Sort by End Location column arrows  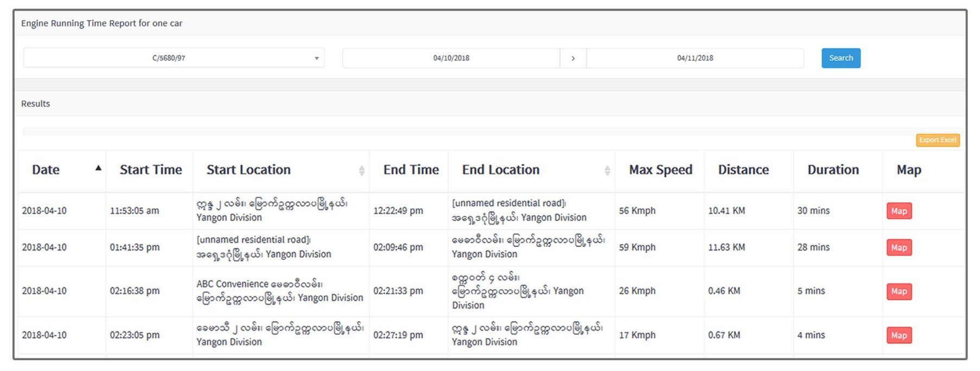click(x=607, y=170)
